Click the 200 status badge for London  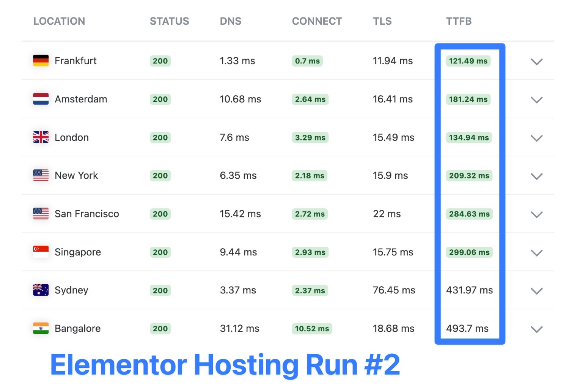[160, 137]
